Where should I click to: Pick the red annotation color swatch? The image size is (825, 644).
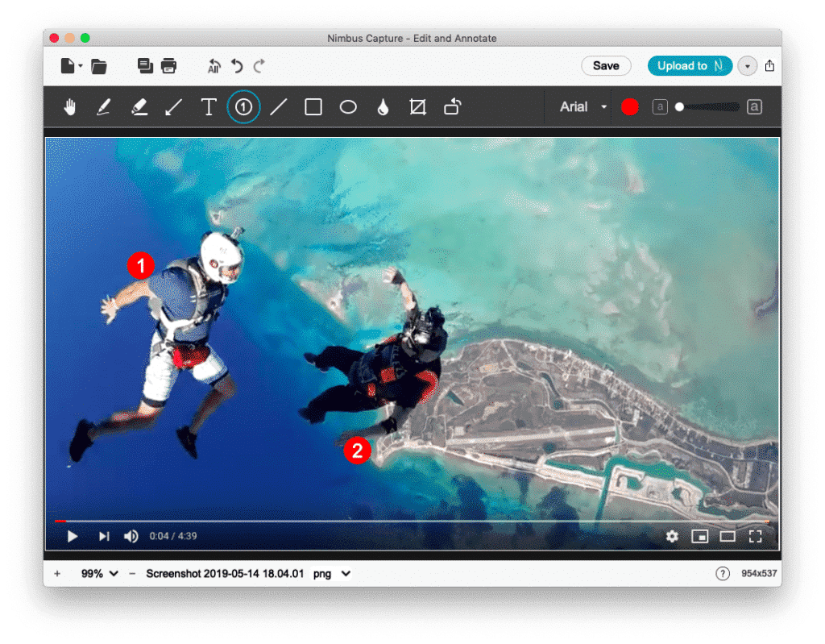629,106
